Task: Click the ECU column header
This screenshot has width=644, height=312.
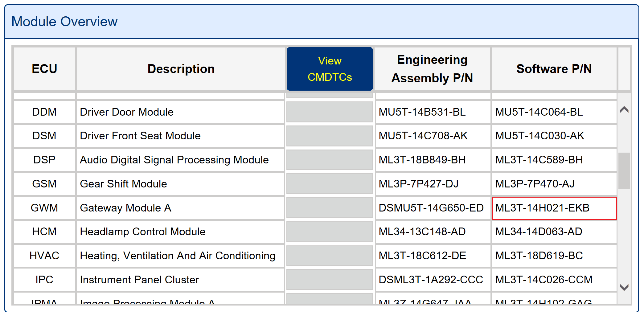Action: click(44, 69)
